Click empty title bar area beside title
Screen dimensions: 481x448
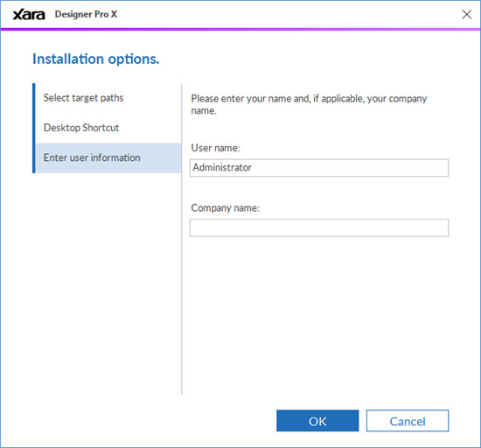[289, 14]
